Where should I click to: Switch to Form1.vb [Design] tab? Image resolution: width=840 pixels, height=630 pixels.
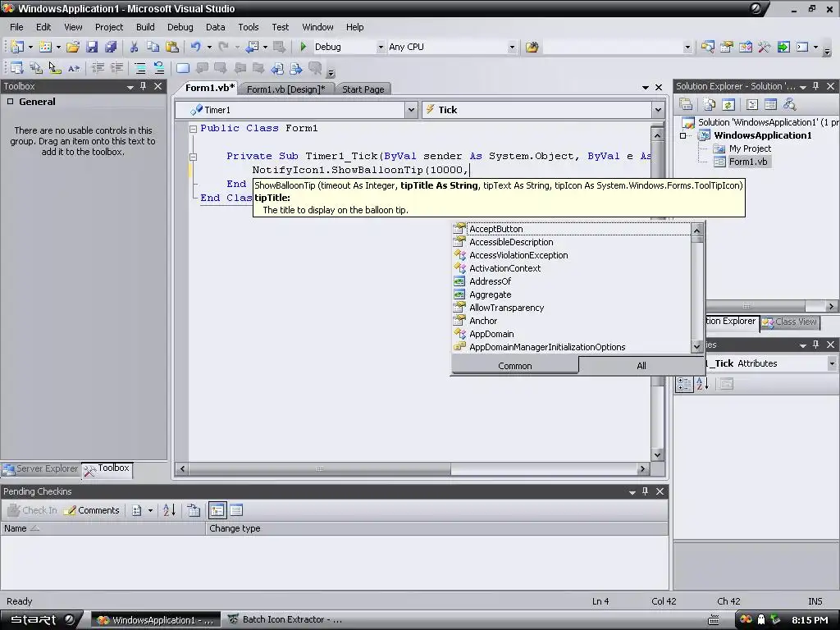(x=285, y=89)
